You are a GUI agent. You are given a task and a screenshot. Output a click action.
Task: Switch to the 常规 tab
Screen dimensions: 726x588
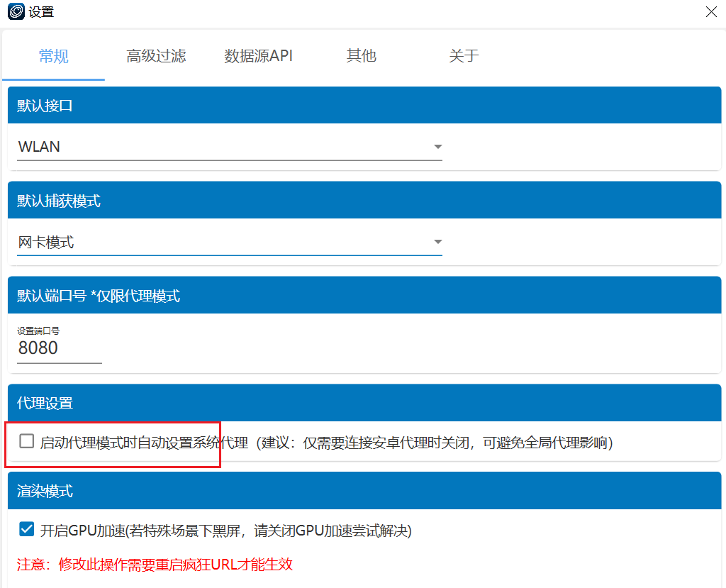coord(54,56)
